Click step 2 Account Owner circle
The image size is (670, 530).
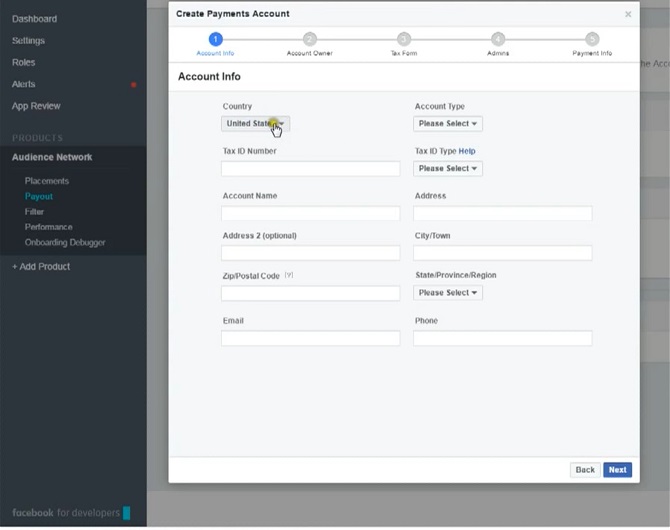pyautogui.click(x=310, y=39)
